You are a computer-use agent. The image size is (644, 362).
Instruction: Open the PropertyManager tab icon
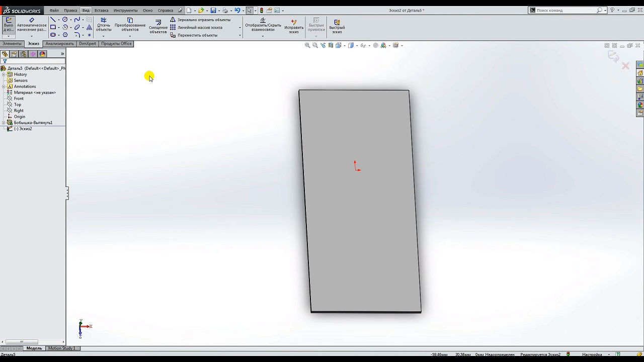click(14, 54)
